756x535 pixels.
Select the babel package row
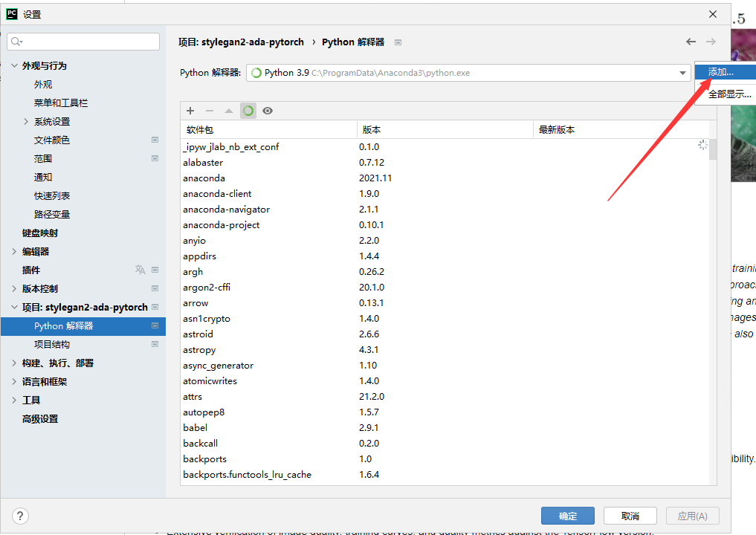click(445, 427)
